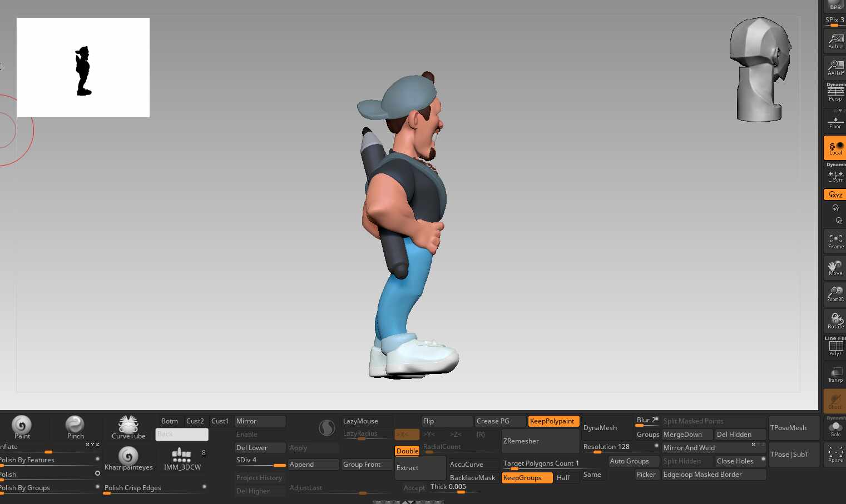Click the LazyMouse stroke icon
Viewport: 846px width, 504px height.
tap(327, 427)
